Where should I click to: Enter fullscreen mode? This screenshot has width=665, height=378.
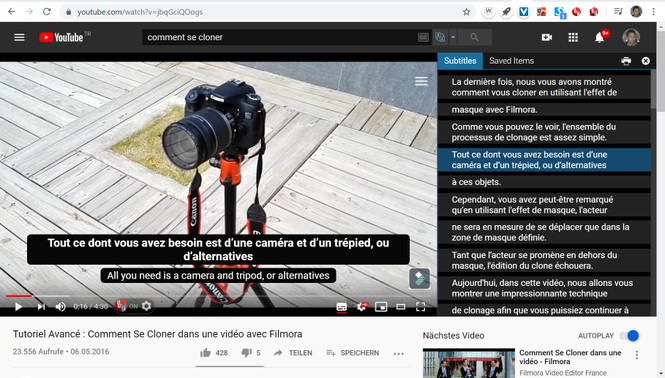(x=420, y=306)
